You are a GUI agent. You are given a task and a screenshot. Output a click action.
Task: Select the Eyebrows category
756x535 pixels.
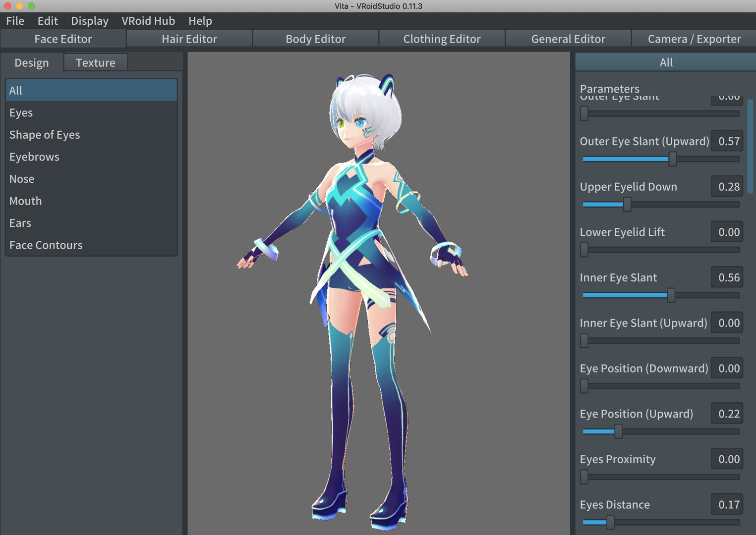pyautogui.click(x=34, y=157)
